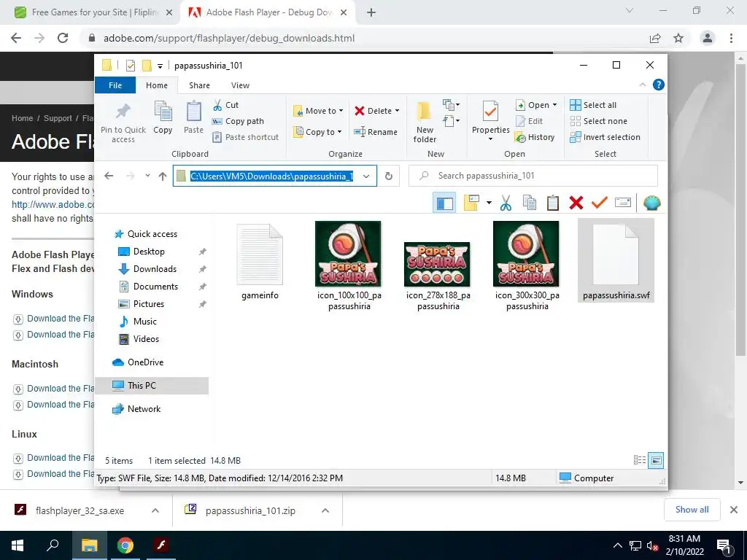Image resolution: width=747 pixels, height=560 pixels.
Task: Click Invert selection in ribbon
Action: tap(605, 137)
